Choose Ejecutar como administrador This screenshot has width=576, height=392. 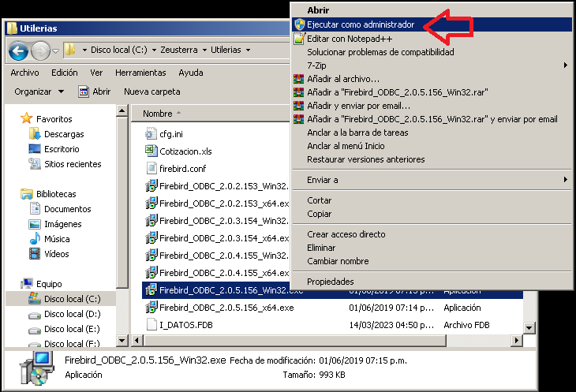pyautogui.click(x=360, y=25)
